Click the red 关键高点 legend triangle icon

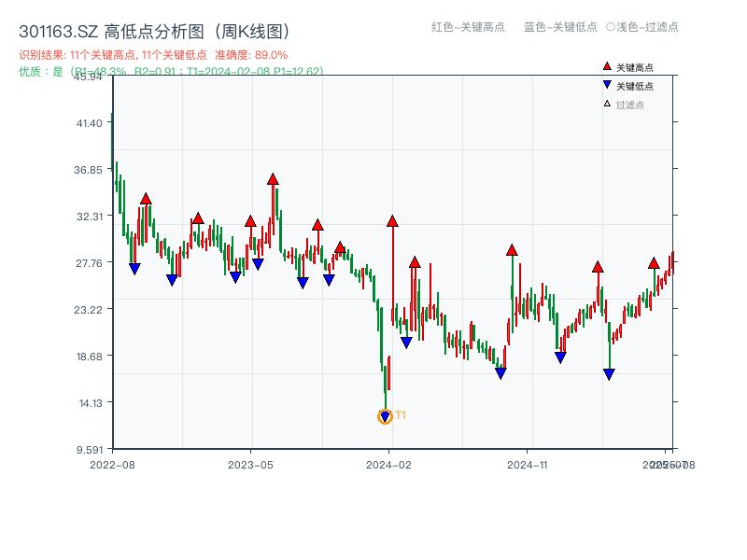(x=607, y=66)
